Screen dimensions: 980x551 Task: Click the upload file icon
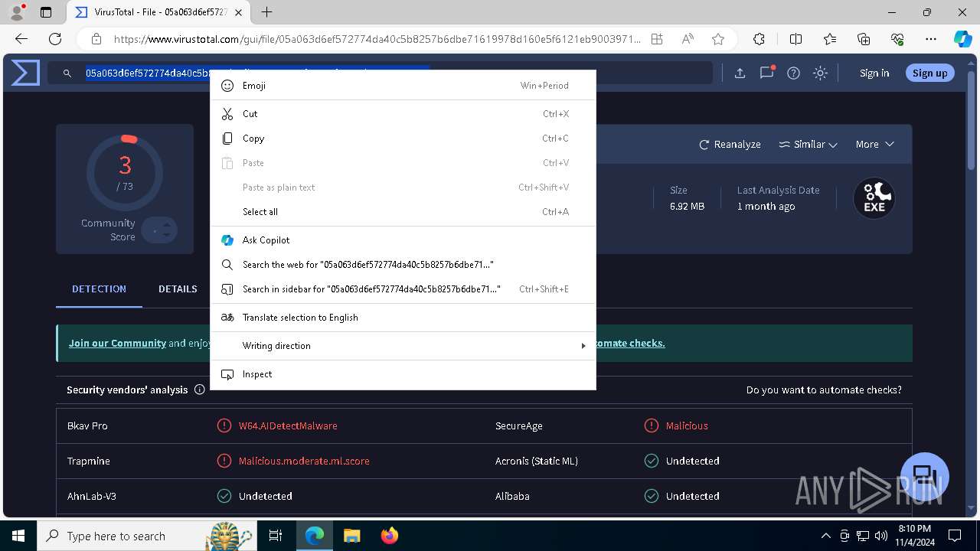[x=740, y=73]
